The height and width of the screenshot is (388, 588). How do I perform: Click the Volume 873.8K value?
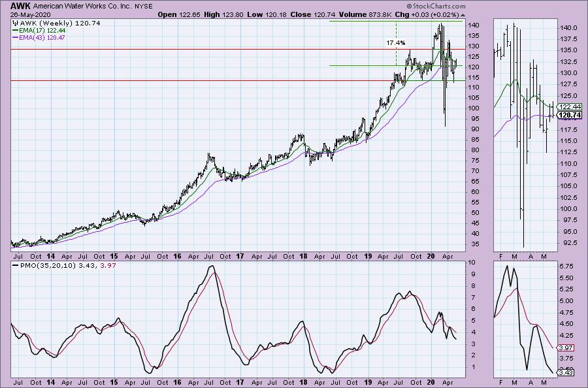click(x=366, y=14)
